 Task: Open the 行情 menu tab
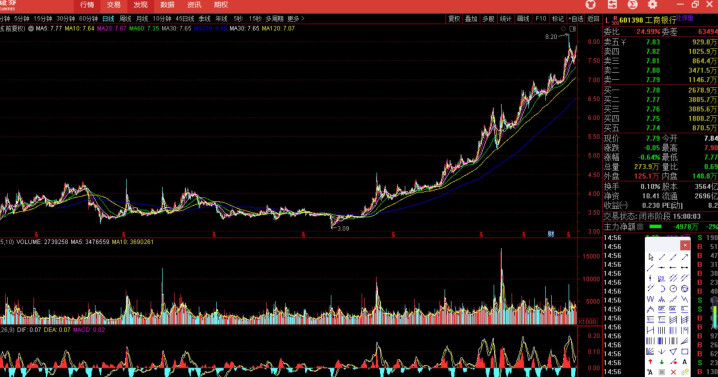87,5
